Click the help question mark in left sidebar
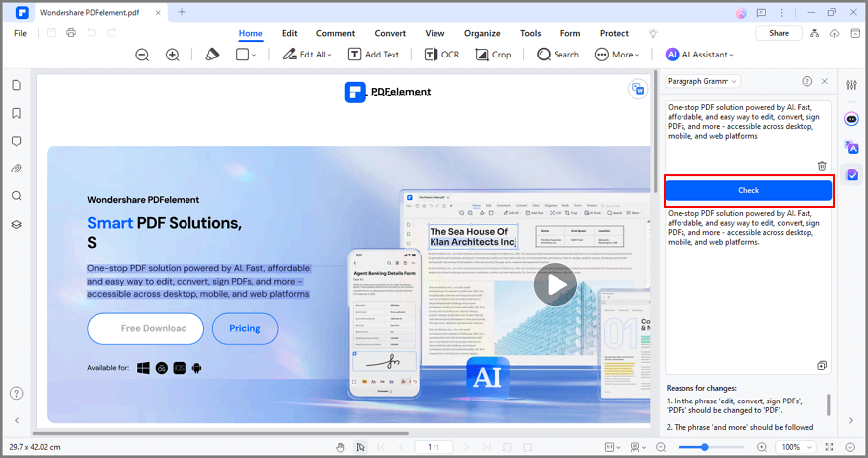The height and width of the screenshot is (458, 868). tap(17, 394)
